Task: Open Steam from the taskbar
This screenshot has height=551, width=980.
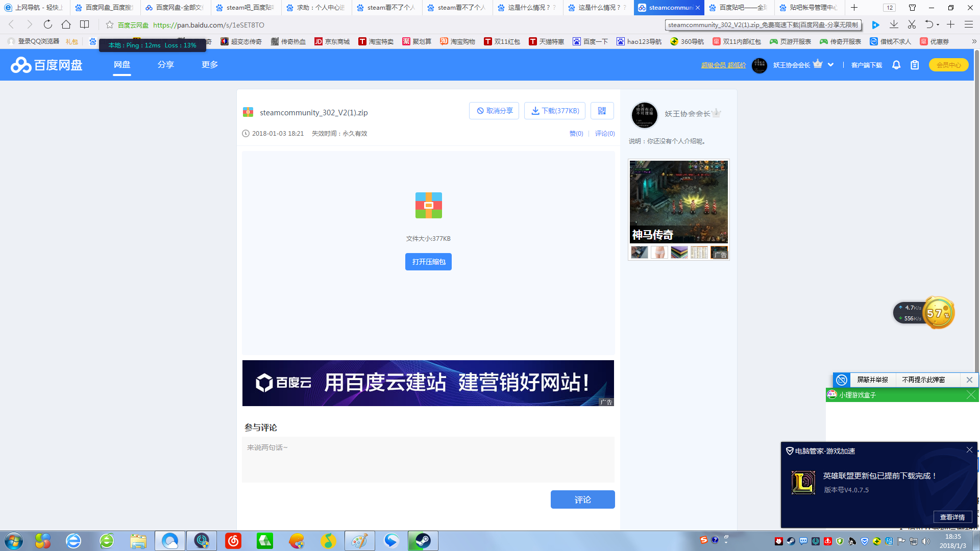Action: click(x=423, y=541)
